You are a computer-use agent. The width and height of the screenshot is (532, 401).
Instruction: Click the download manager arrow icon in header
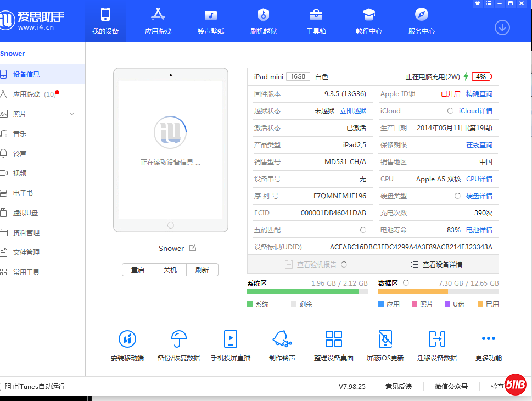(502, 27)
